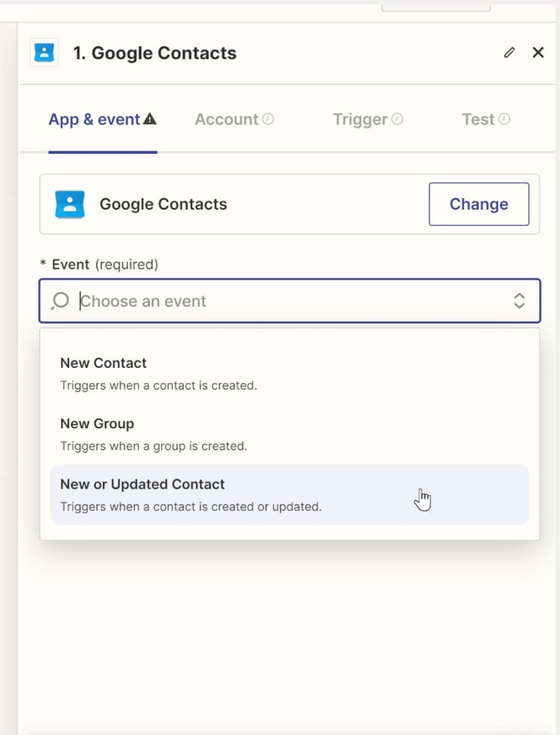Toggle the Event dropdown up-down arrows
Image resolution: width=560 pixels, height=735 pixels.
(x=519, y=301)
